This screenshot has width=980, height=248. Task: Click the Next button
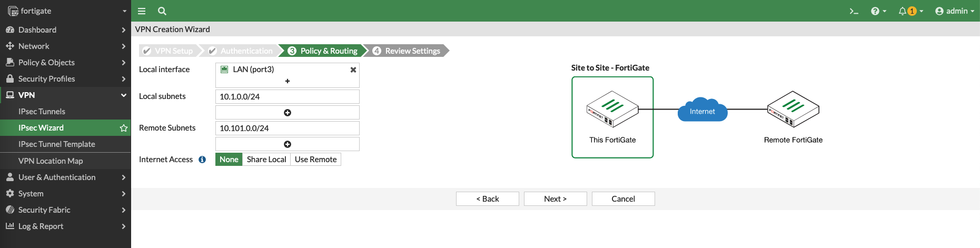point(555,199)
